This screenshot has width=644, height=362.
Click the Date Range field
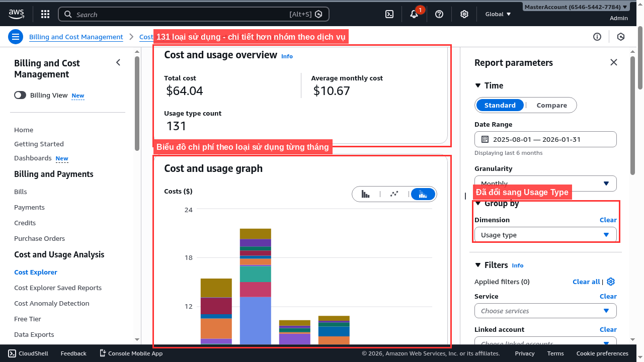[545, 139]
